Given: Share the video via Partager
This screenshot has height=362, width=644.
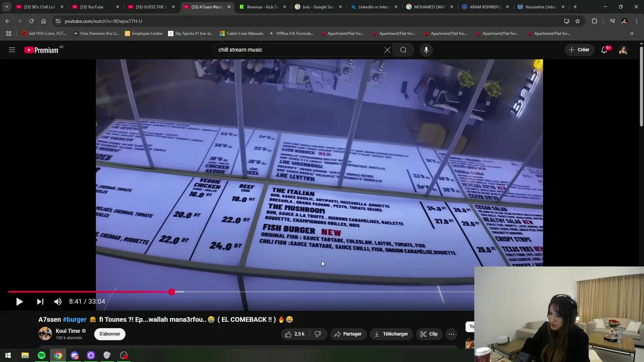Looking at the screenshot, I should pyautogui.click(x=348, y=334).
